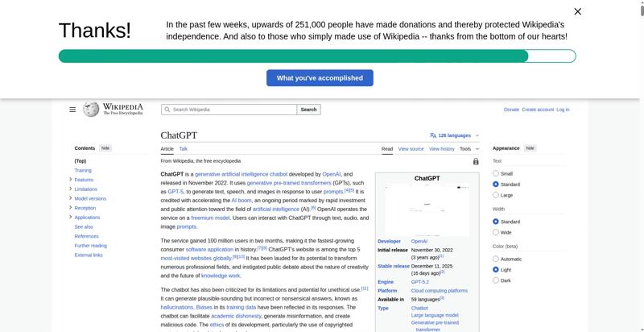Viewport: 644px width, 332px height.
Task: Select Small text size option
Action: [x=496, y=173]
